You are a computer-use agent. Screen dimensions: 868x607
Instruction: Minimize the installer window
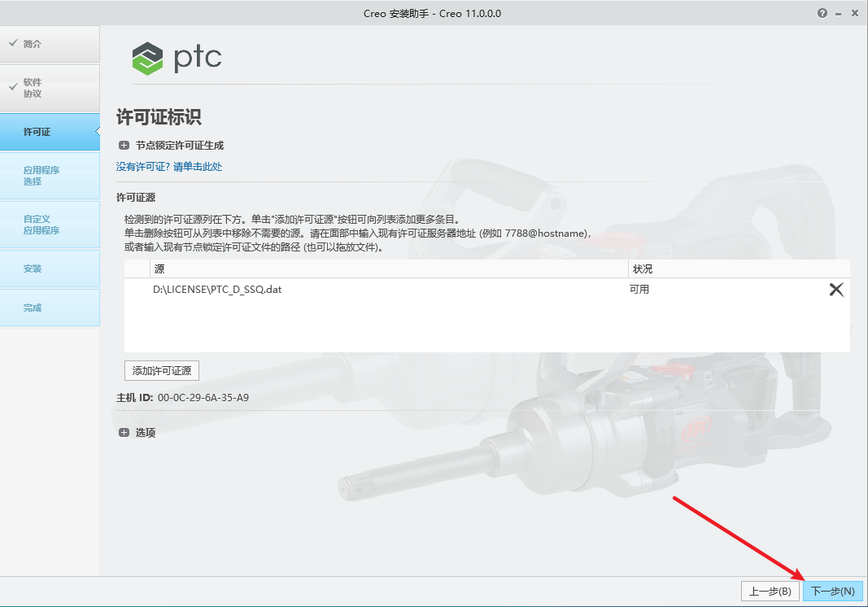click(837, 12)
